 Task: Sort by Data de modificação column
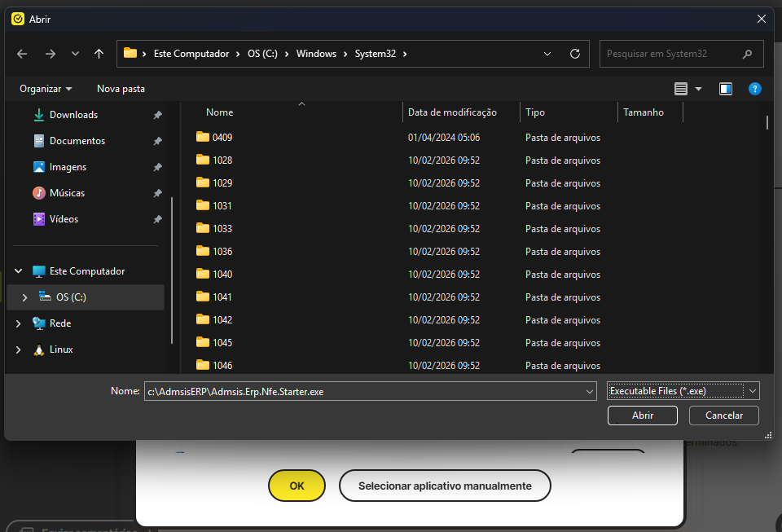point(452,112)
